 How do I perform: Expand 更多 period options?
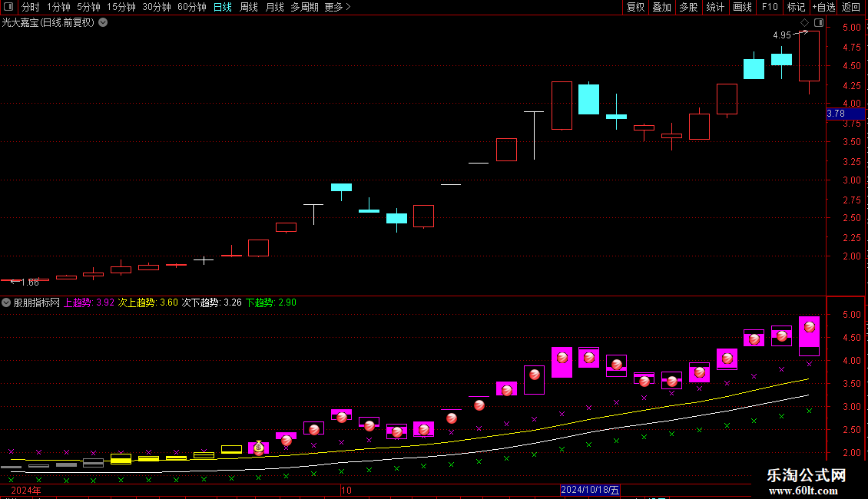[x=338, y=7]
